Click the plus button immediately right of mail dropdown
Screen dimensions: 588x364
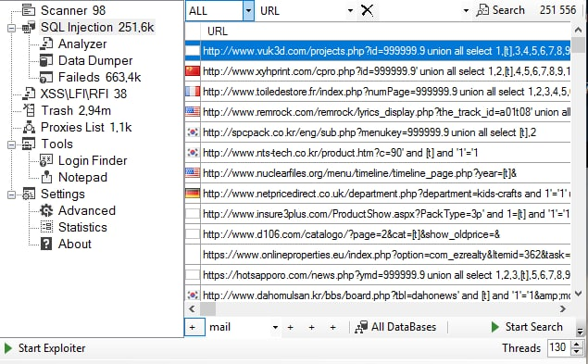(x=290, y=327)
